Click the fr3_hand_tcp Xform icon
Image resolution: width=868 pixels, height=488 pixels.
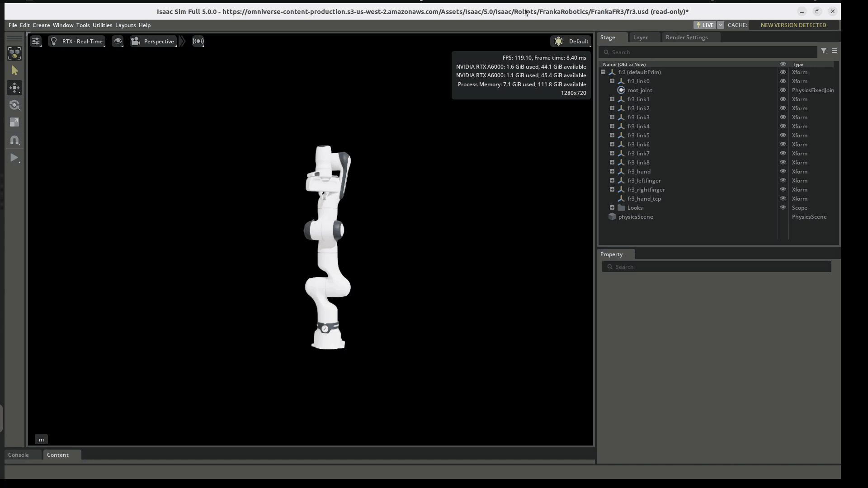621,199
